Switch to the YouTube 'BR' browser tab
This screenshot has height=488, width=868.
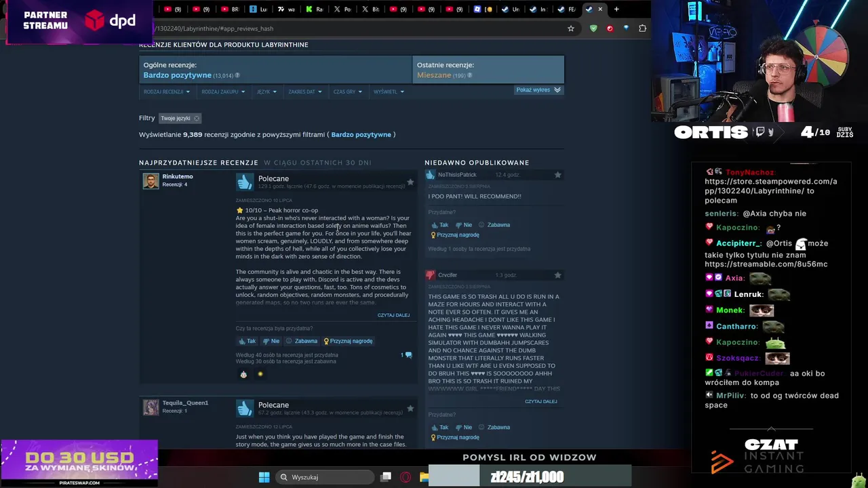coord(230,9)
